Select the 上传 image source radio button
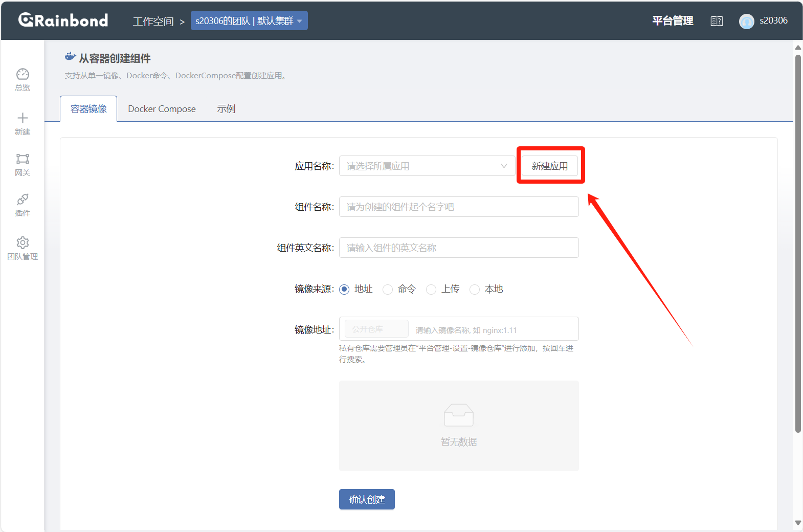The height and width of the screenshot is (532, 803). point(432,290)
